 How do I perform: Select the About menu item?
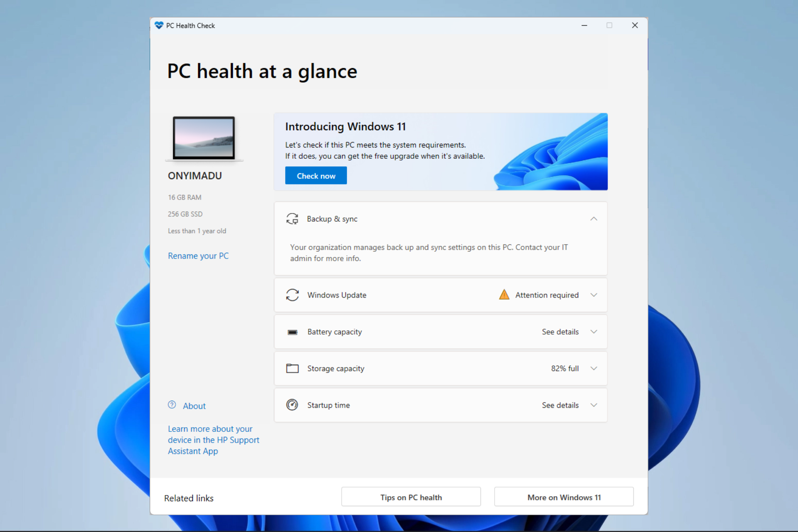coord(195,406)
